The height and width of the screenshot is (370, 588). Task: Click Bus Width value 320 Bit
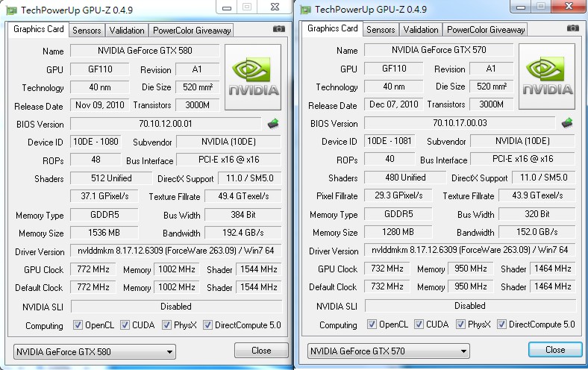pyautogui.click(x=537, y=214)
